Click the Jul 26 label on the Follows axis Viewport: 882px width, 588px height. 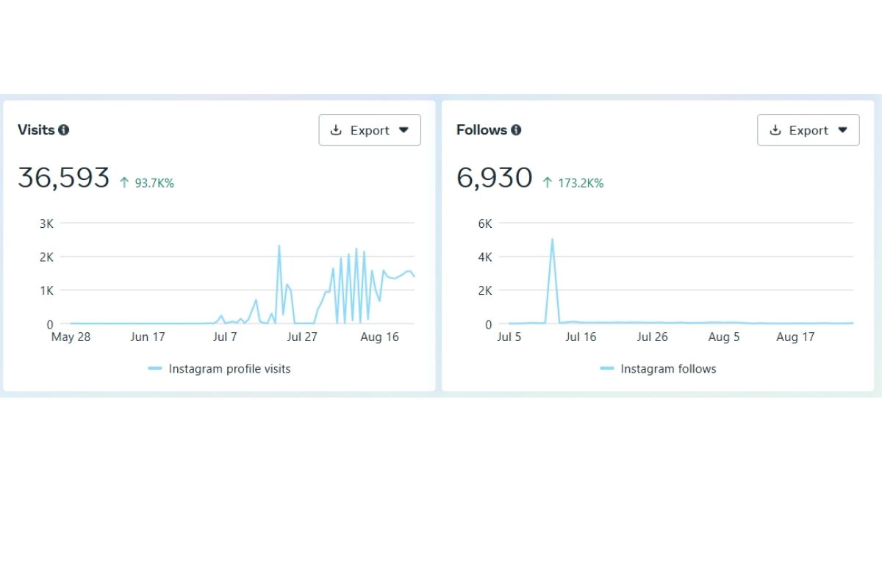click(x=652, y=337)
